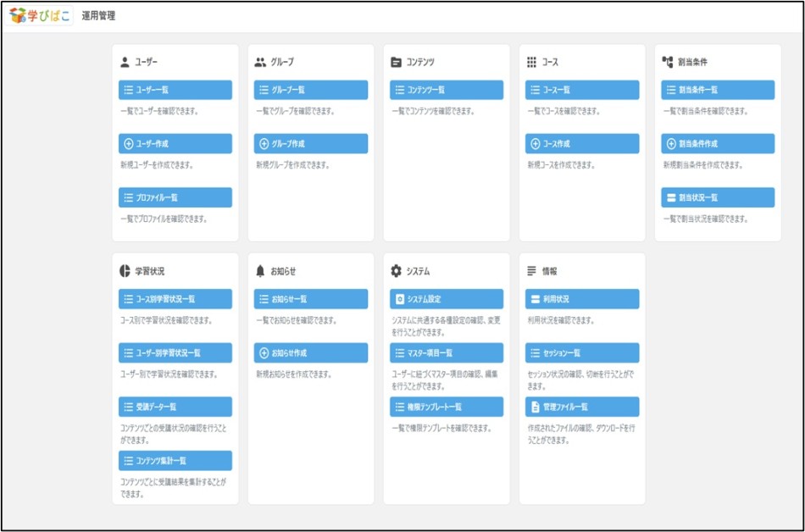Open 管理ファイル一覧 file list

click(x=581, y=407)
